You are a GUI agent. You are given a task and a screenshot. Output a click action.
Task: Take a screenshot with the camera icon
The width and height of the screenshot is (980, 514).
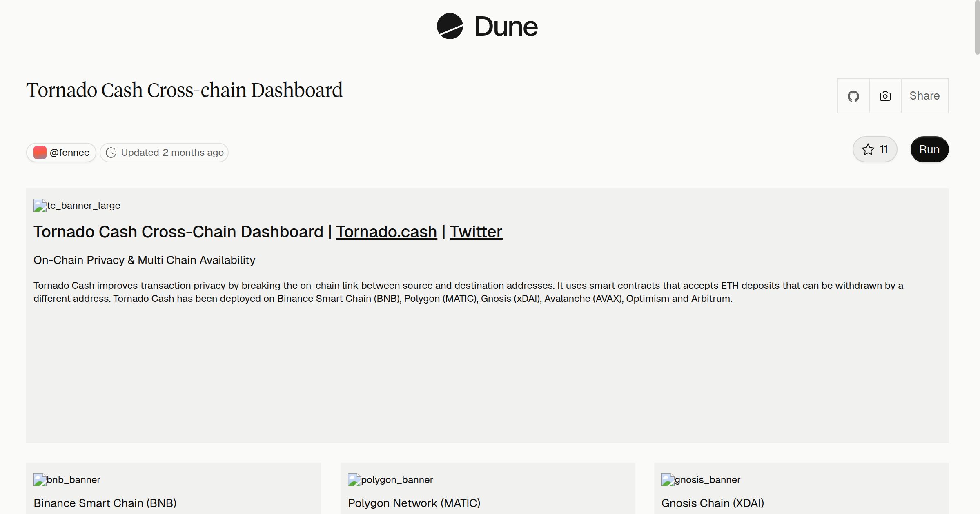point(885,96)
